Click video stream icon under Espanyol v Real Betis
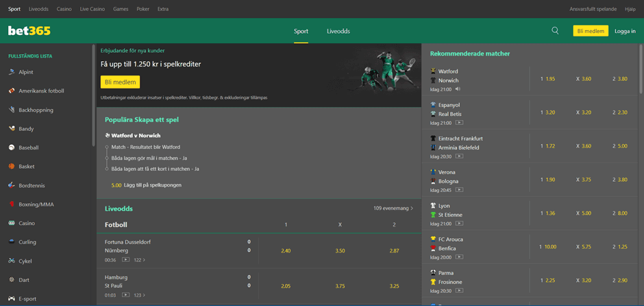 (x=459, y=123)
